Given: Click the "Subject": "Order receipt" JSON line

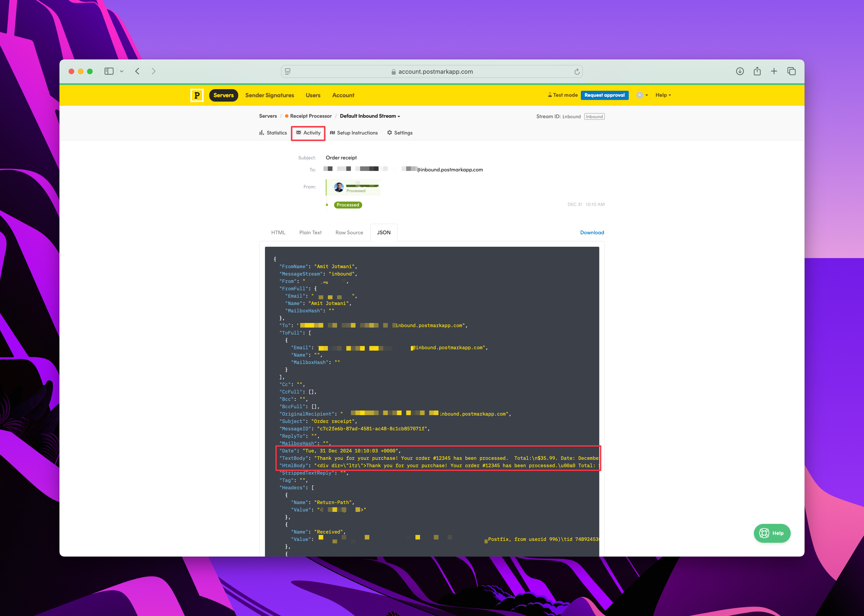Looking at the screenshot, I should coord(318,421).
